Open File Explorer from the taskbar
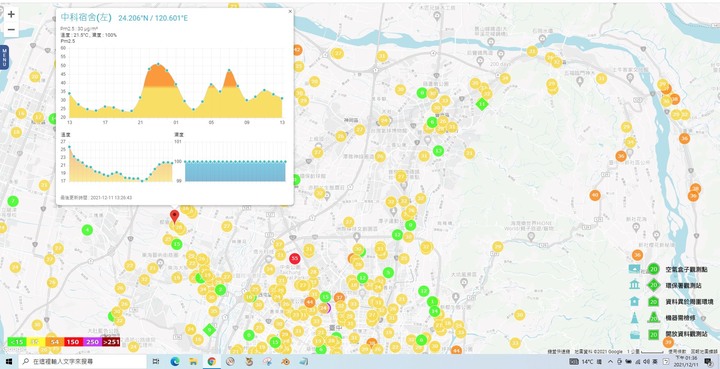Viewport: 720px width, 369px height. tap(193, 362)
